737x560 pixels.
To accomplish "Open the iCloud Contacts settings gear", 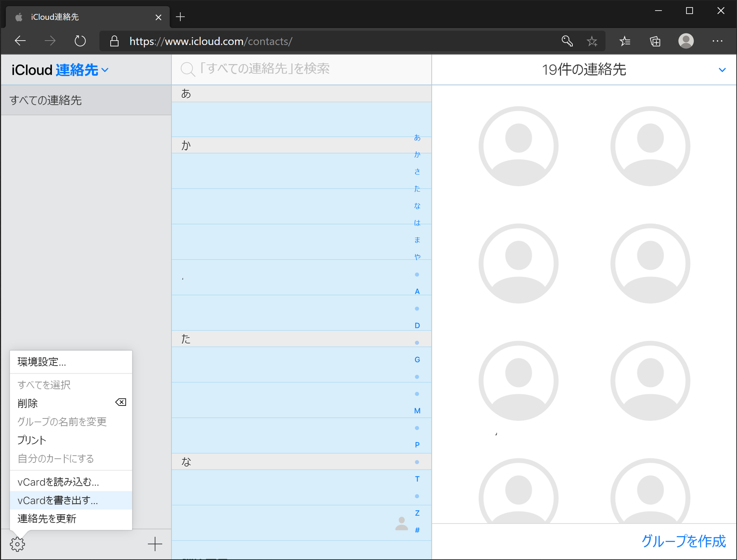I will [17, 544].
